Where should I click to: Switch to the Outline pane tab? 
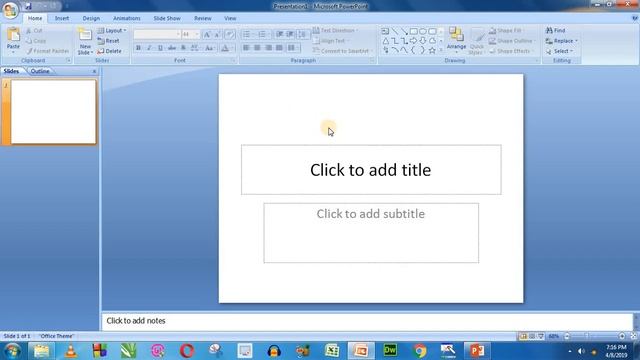[40, 71]
